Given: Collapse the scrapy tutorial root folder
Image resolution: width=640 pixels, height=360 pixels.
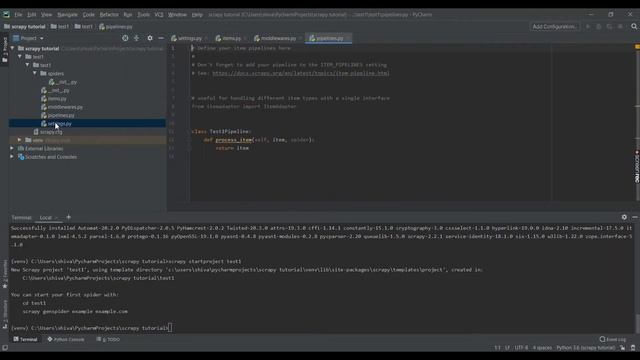Looking at the screenshot, I should [12, 48].
